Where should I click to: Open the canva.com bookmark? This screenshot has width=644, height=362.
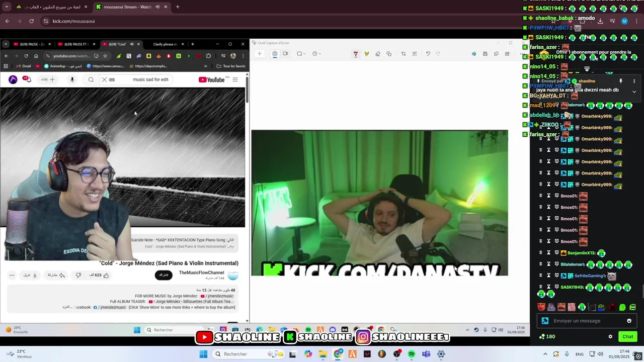point(106,66)
